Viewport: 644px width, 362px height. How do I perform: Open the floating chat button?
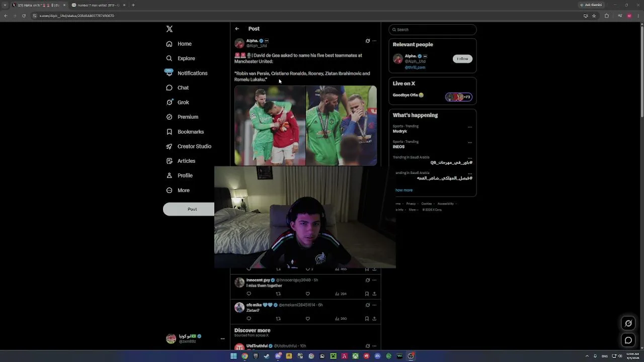tap(628, 340)
